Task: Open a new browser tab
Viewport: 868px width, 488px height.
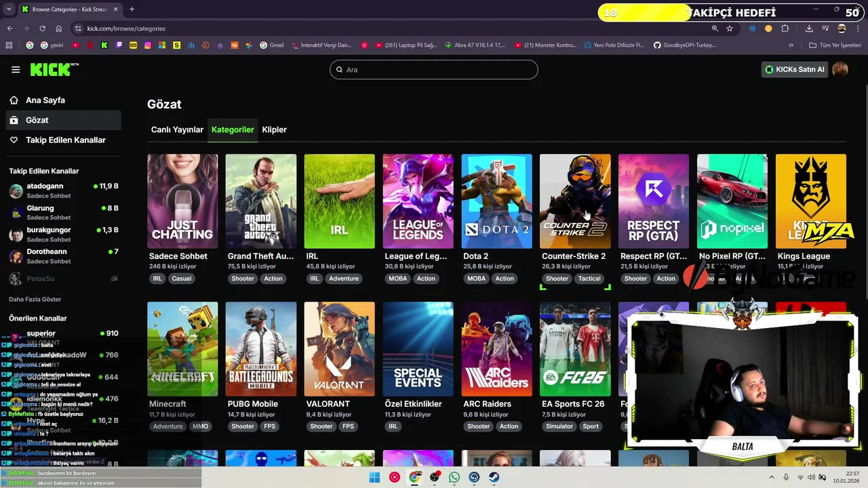Action: pos(132,9)
